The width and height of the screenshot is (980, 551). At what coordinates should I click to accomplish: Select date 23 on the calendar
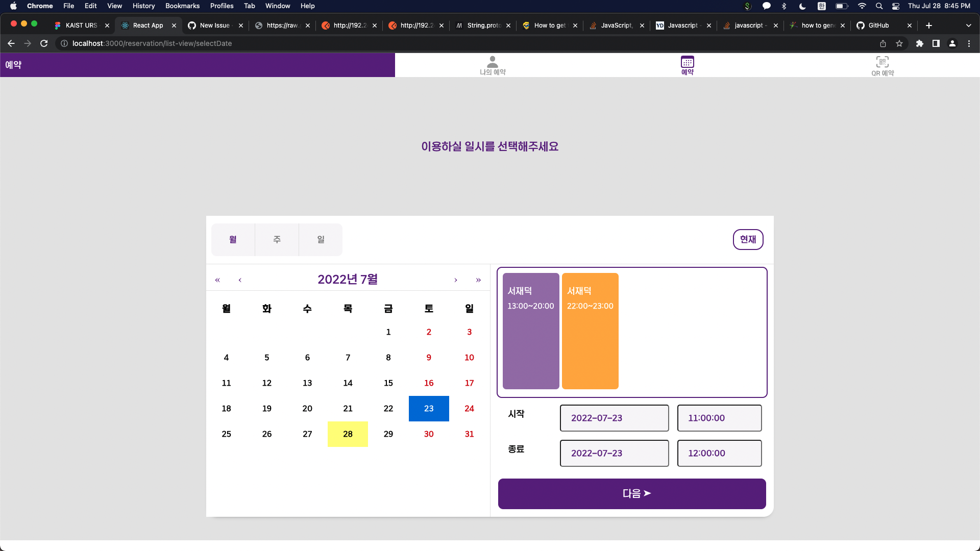click(x=429, y=409)
